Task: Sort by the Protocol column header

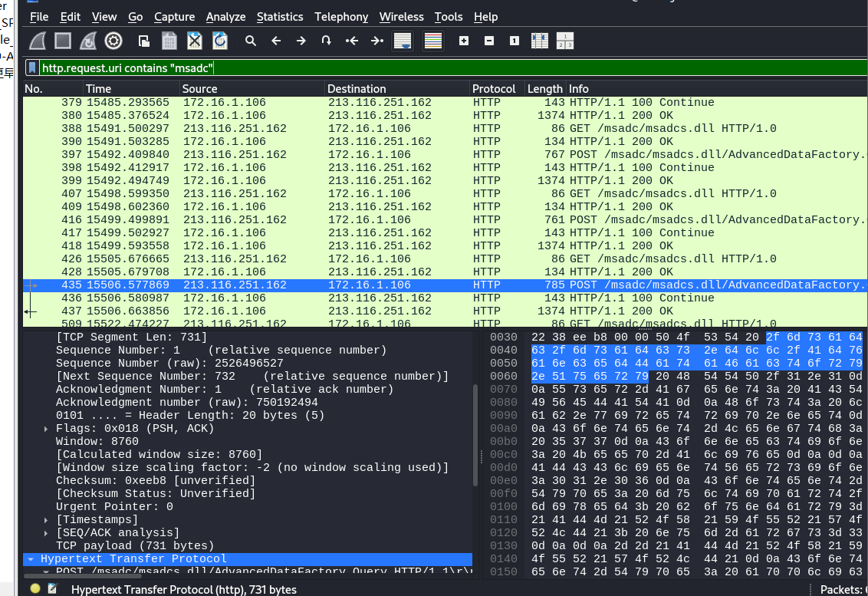Action: [x=497, y=89]
